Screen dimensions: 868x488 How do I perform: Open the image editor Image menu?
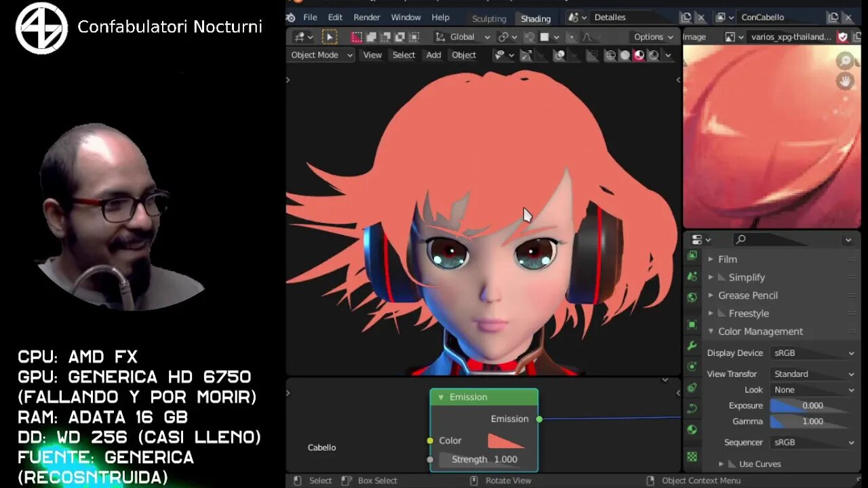coord(694,37)
